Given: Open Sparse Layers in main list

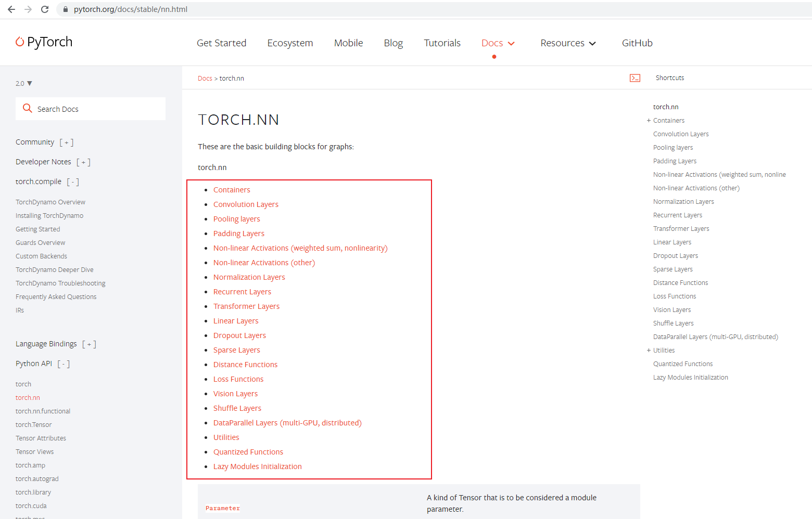Looking at the screenshot, I should point(237,350).
